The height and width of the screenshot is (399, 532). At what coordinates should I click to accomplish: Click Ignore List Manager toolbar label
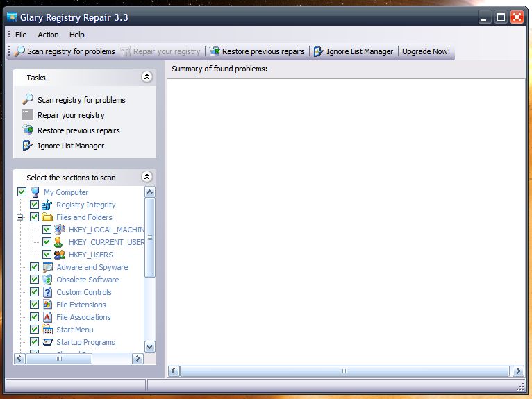click(360, 51)
